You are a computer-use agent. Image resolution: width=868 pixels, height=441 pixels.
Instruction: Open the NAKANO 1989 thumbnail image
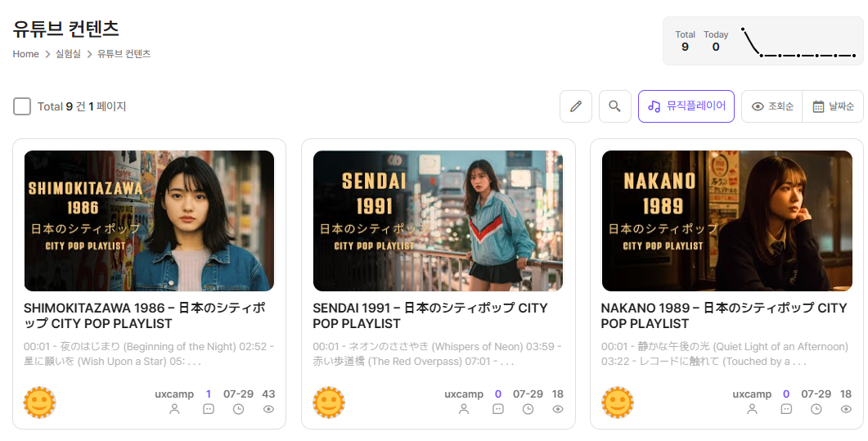click(726, 221)
